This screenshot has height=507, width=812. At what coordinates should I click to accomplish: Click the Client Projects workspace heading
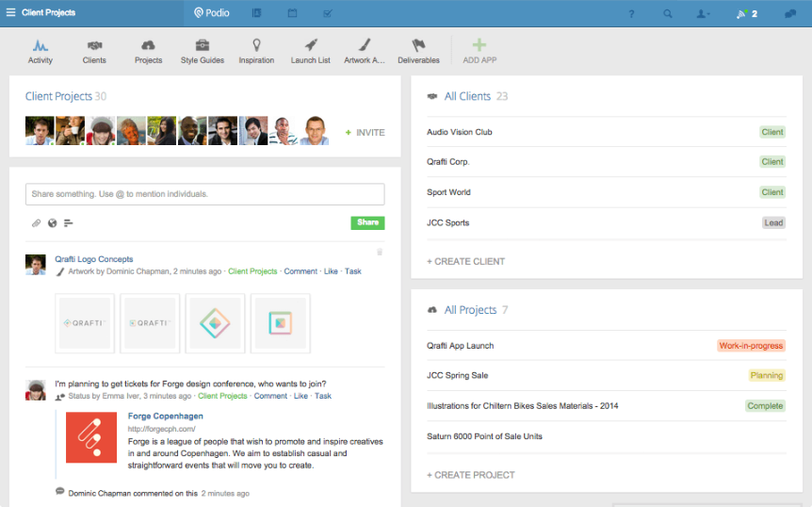(x=58, y=96)
